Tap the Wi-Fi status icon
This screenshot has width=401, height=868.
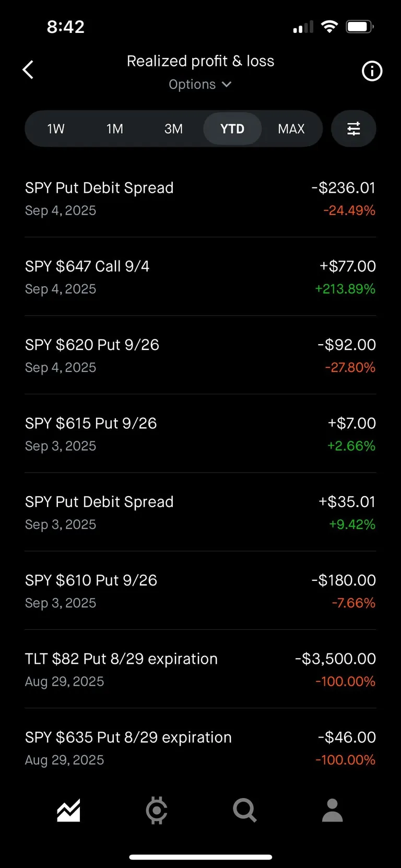pyautogui.click(x=329, y=27)
